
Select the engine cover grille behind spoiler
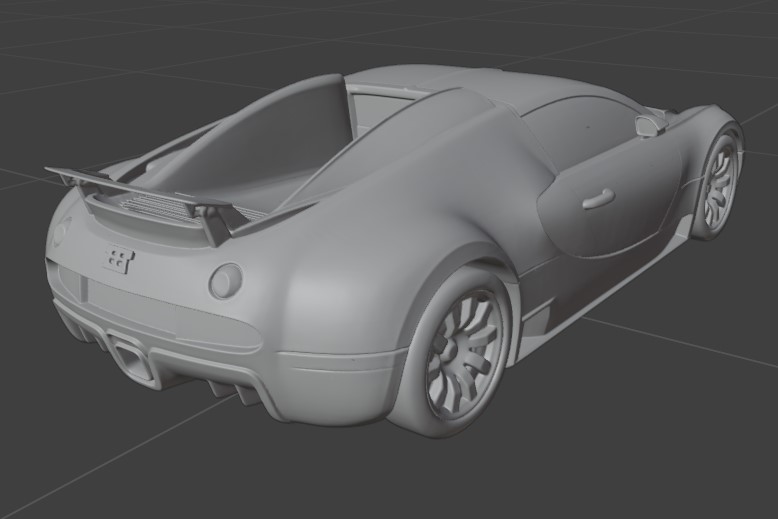(159, 207)
